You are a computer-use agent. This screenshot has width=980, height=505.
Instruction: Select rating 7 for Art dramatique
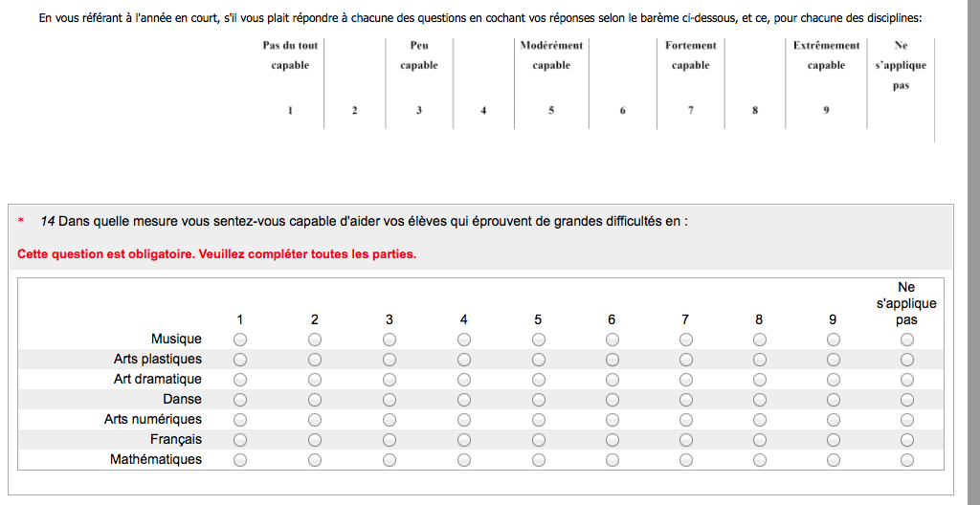click(686, 380)
